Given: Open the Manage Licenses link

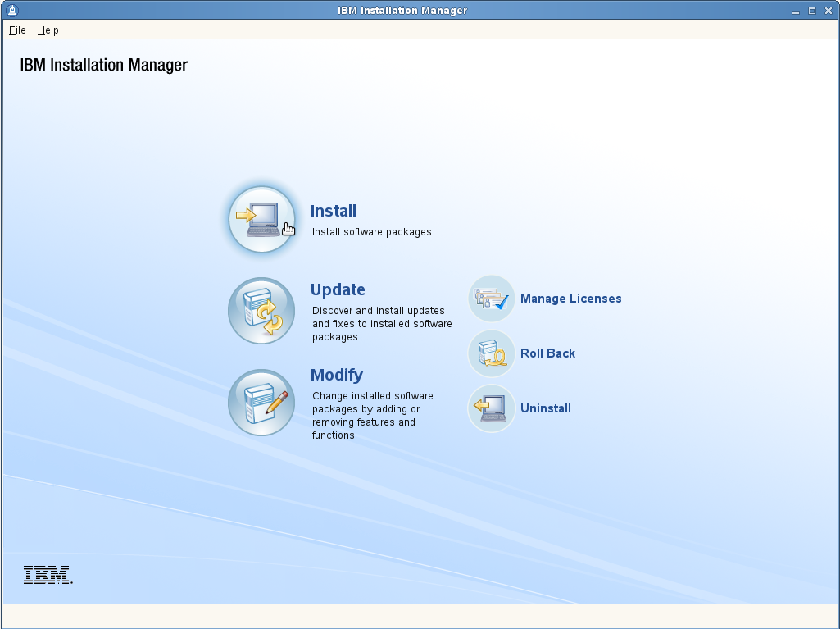Looking at the screenshot, I should pyautogui.click(x=570, y=299).
